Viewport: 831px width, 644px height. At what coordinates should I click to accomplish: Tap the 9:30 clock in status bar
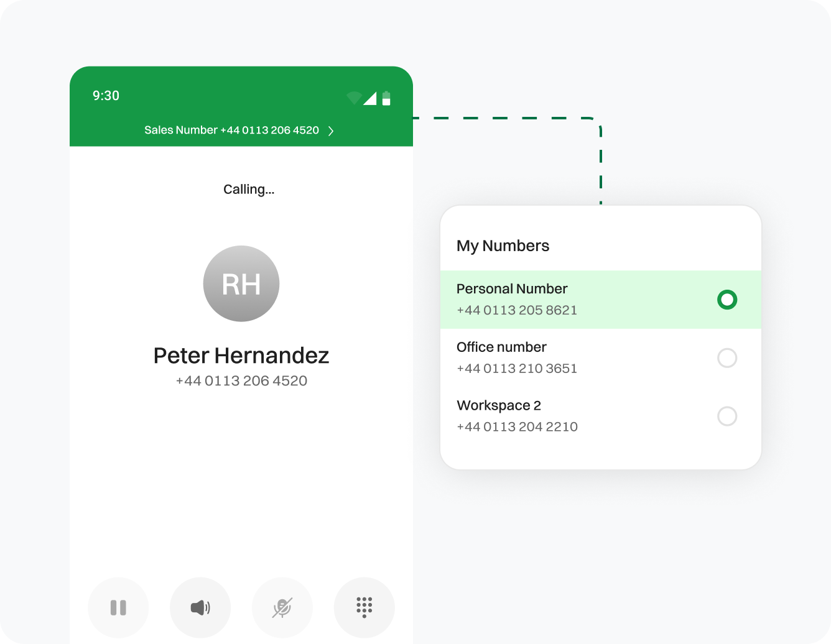coord(106,96)
